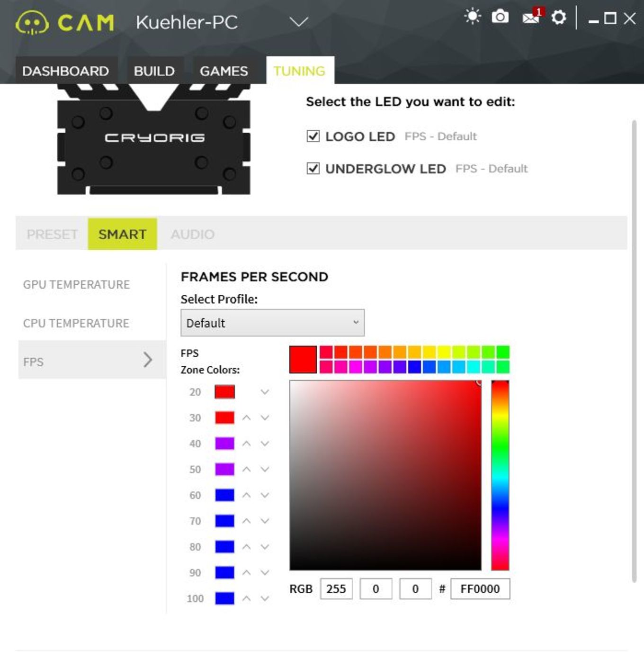Click down arrow for 100 FPS zone
Screen dimensions: 644x652
point(265,598)
